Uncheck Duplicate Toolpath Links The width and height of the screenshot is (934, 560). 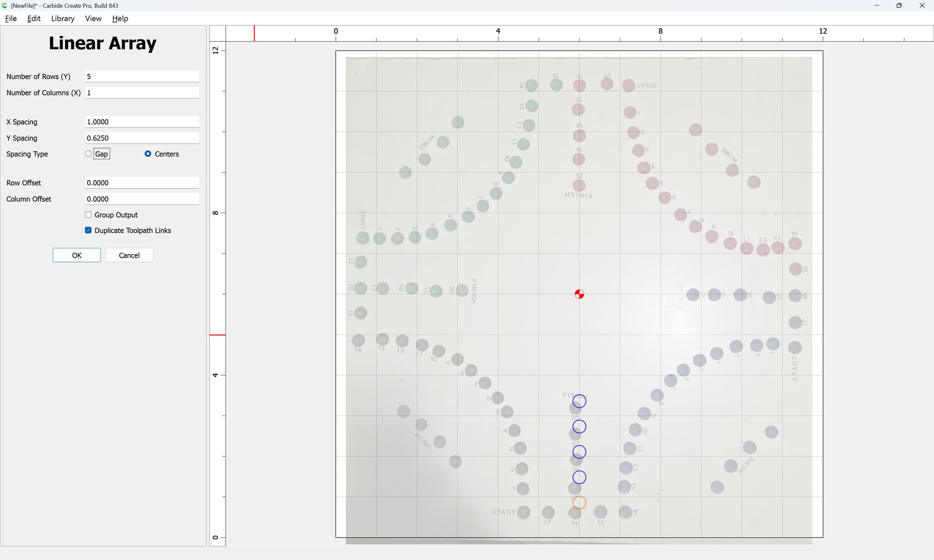tap(88, 230)
